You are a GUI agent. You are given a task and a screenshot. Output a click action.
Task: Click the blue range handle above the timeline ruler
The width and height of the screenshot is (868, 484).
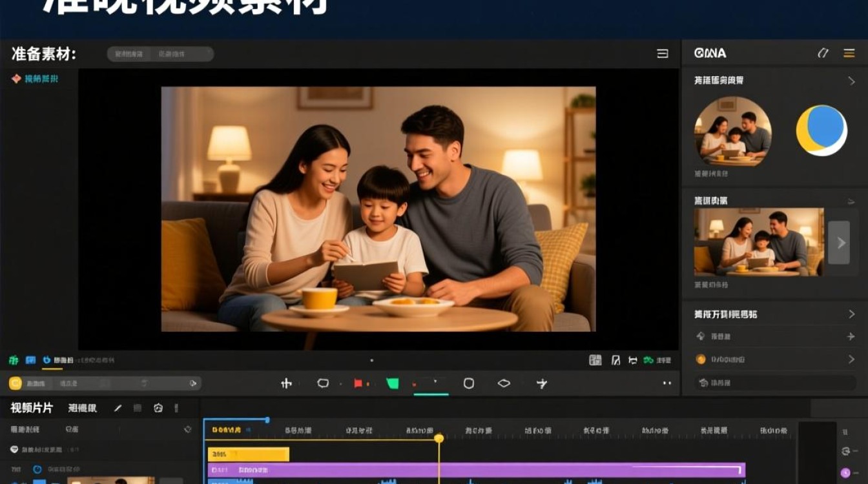[x=267, y=420]
